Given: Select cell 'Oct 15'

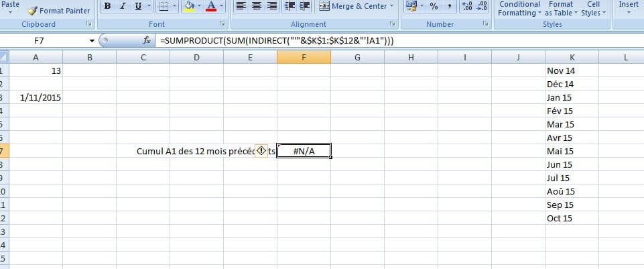Looking at the screenshot, I should [572, 218].
